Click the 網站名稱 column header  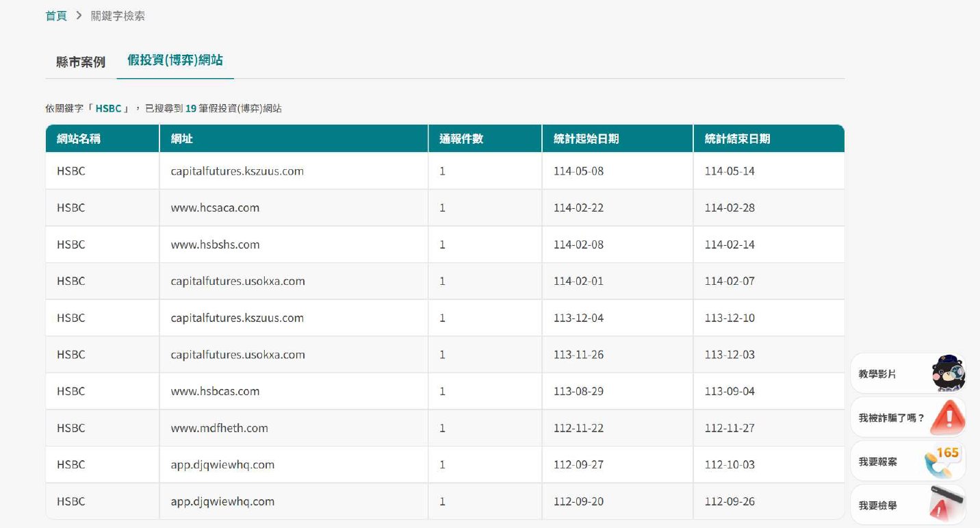(79, 138)
